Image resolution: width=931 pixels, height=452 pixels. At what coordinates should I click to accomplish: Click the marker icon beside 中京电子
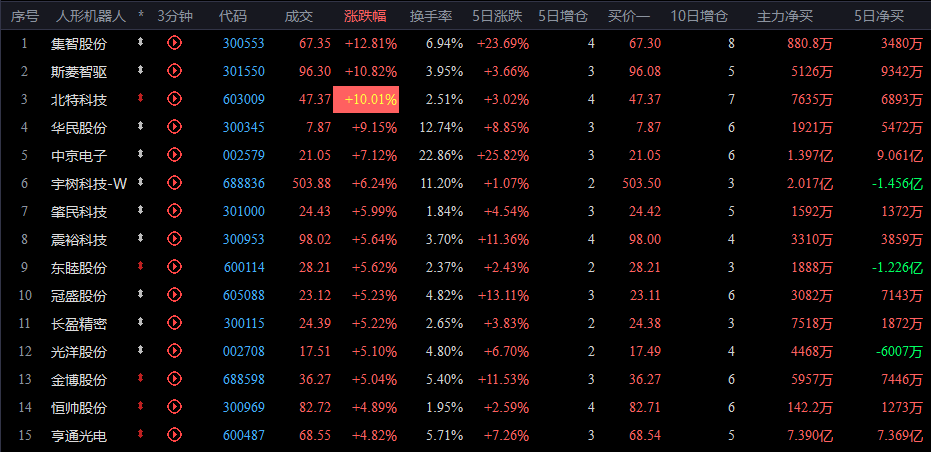pos(141,154)
